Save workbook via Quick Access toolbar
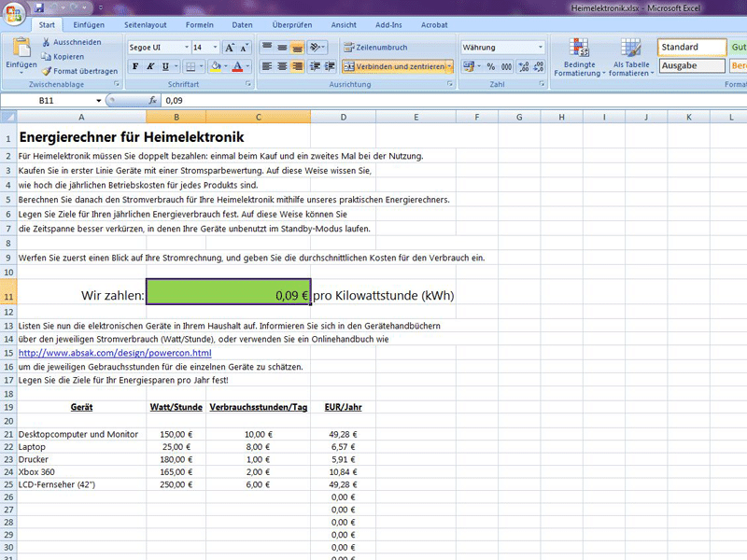Screen dimensions: 747x560 39,7
